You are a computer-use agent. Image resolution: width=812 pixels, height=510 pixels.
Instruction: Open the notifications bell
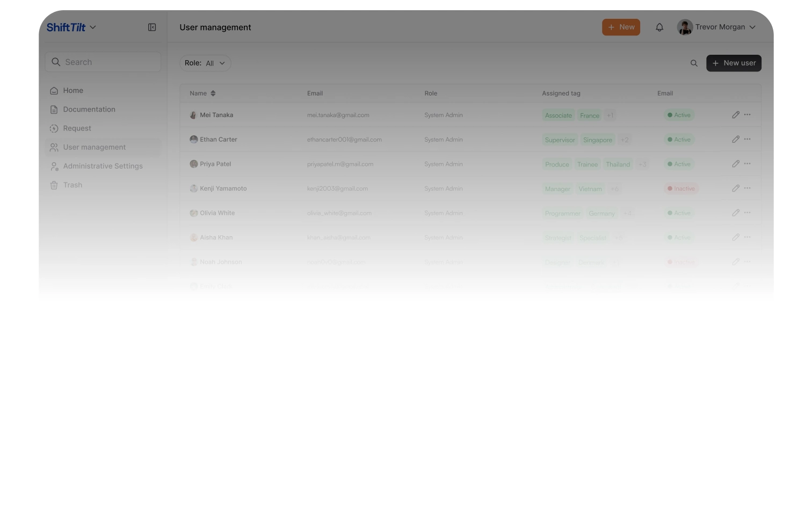click(659, 27)
